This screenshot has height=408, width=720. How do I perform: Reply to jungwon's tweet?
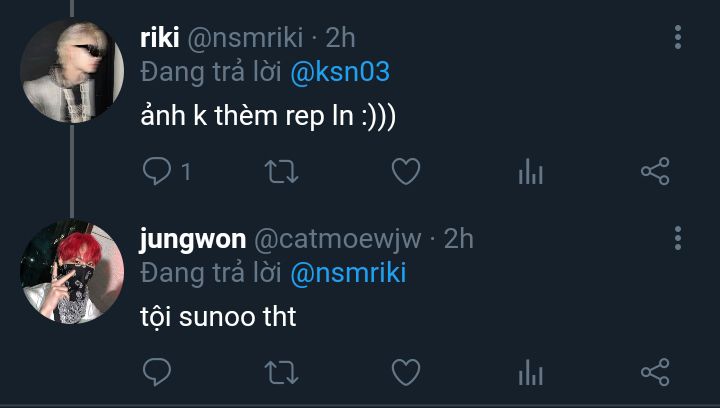coord(157,373)
